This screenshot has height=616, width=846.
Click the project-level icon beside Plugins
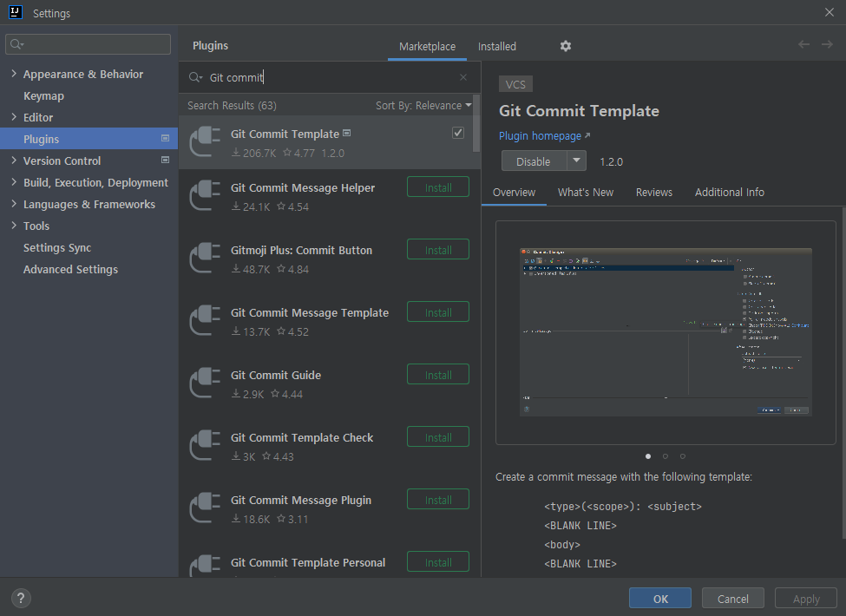click(x=165, y=138)
